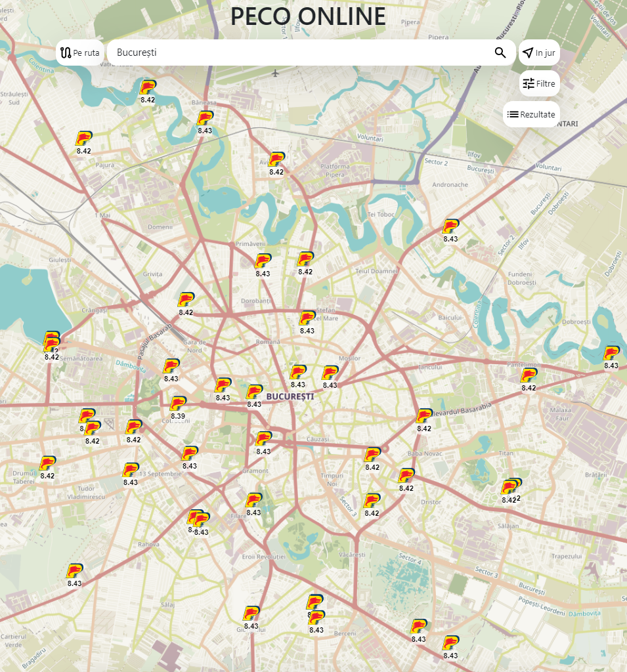This screenshot has height=672, width=627.
Task: Open the Pe ruta route planner
Action: pyautogui.click(x=80, y=52)
